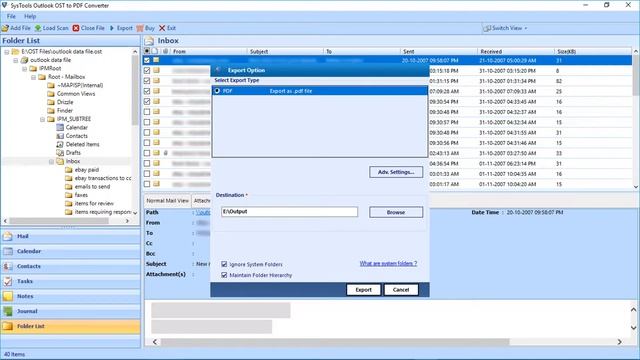Viewport: 640px width, 360px height.
Task: Select the PDF export type radio button
Action: pyautogui.click(x=217, y=91)
